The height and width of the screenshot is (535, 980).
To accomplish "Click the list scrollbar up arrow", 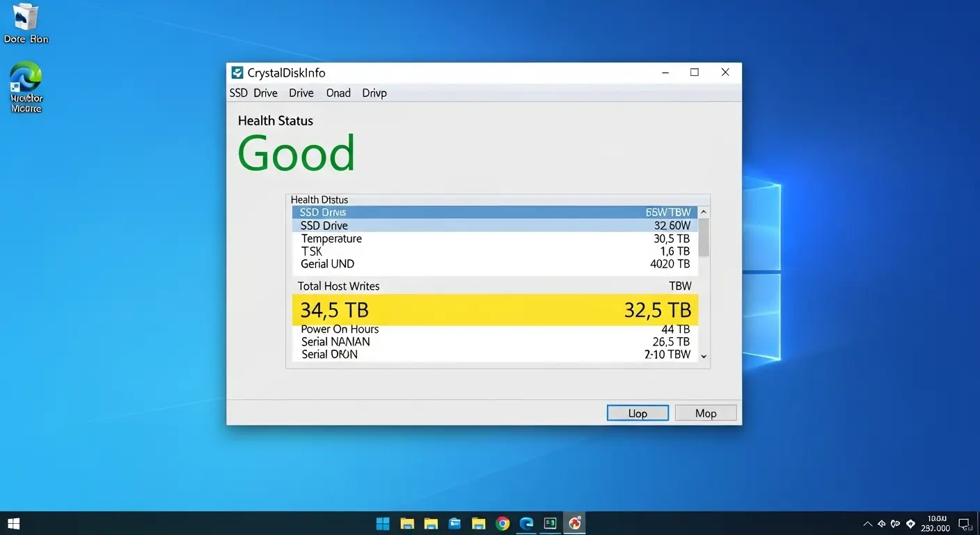I will click(x=704, y=212).
